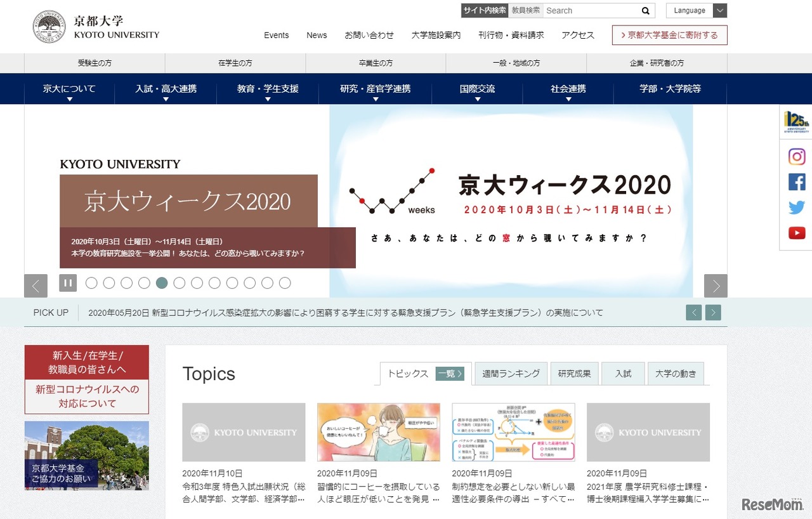Open the 習慣的にコーヒー article headline
The image size is (812, 519).
pyautogui.click(x=379, y=493)
